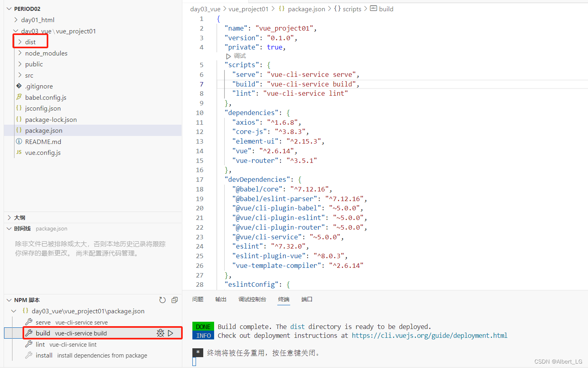Expand the public folder
Viewport: 588px width, 368px height.
coord(20,64)
